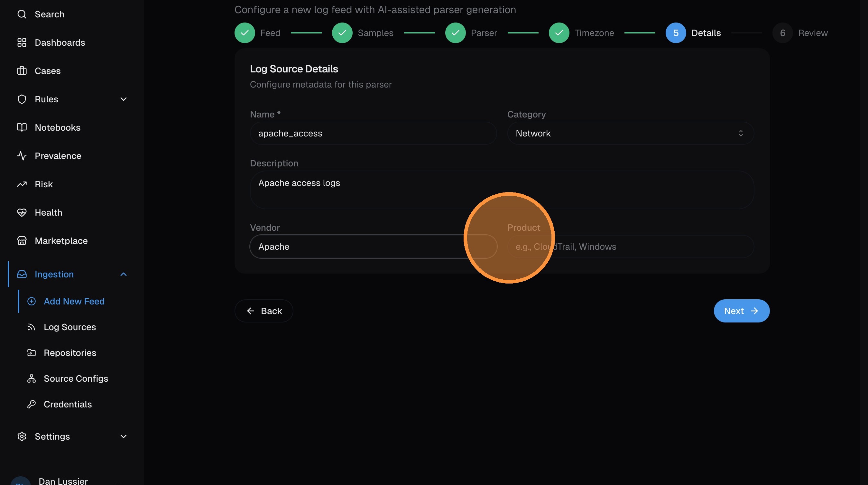Select the Risk trend icon
The width and height of the screenshot is (868, 485).
tap(22, 184)
